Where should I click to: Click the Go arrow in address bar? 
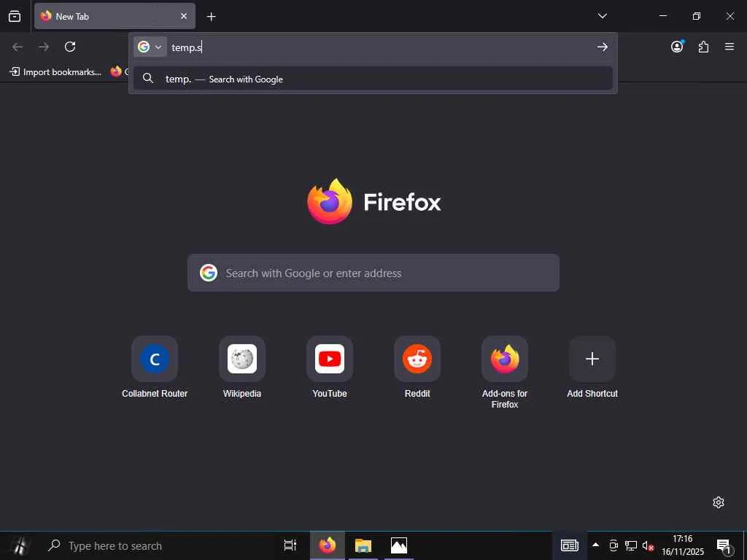(x=602, y=47)
